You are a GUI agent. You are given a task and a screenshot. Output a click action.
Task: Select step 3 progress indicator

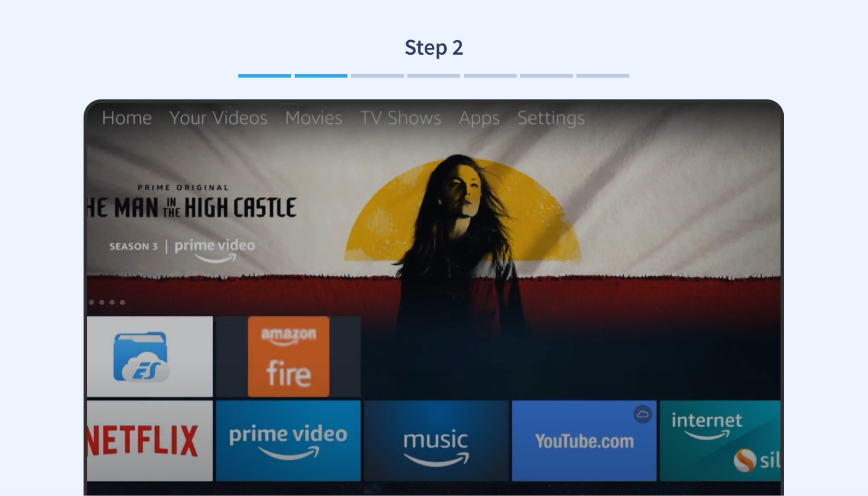(377, 75)
